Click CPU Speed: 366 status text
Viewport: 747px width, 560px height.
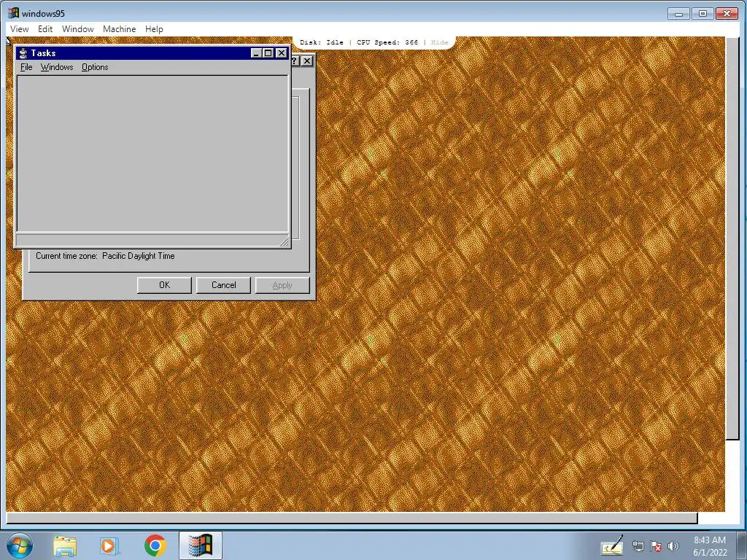tap(387, 42)
